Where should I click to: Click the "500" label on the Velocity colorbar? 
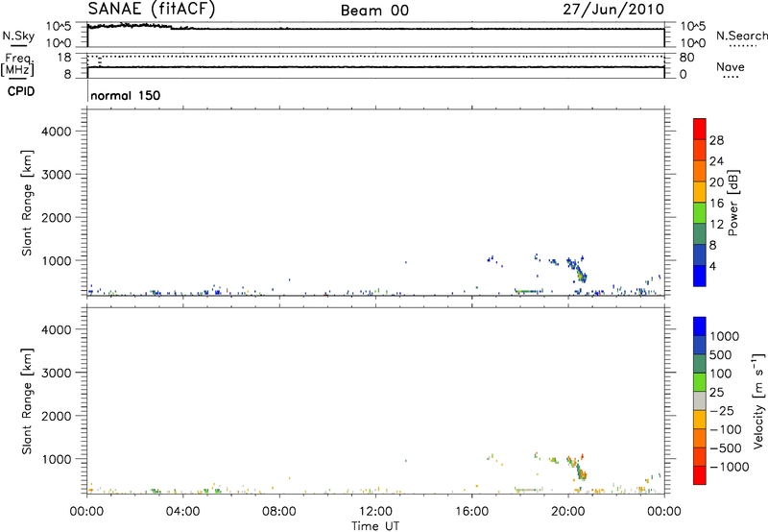(721, 355)
